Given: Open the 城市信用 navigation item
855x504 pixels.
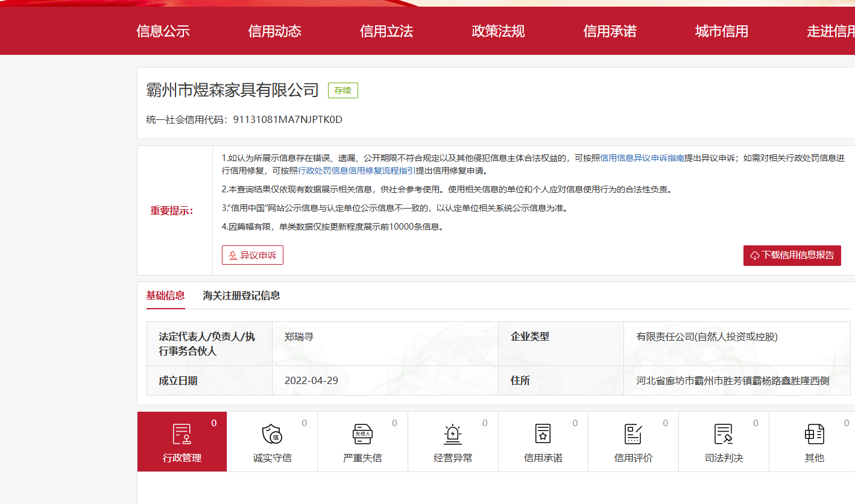Looking at the screenshot, I should pos(721,31).
